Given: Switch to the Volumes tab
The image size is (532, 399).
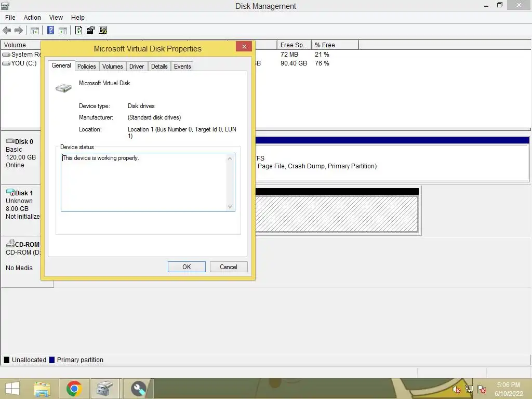Looking at the screenshot, I should (x=112, y=66).
